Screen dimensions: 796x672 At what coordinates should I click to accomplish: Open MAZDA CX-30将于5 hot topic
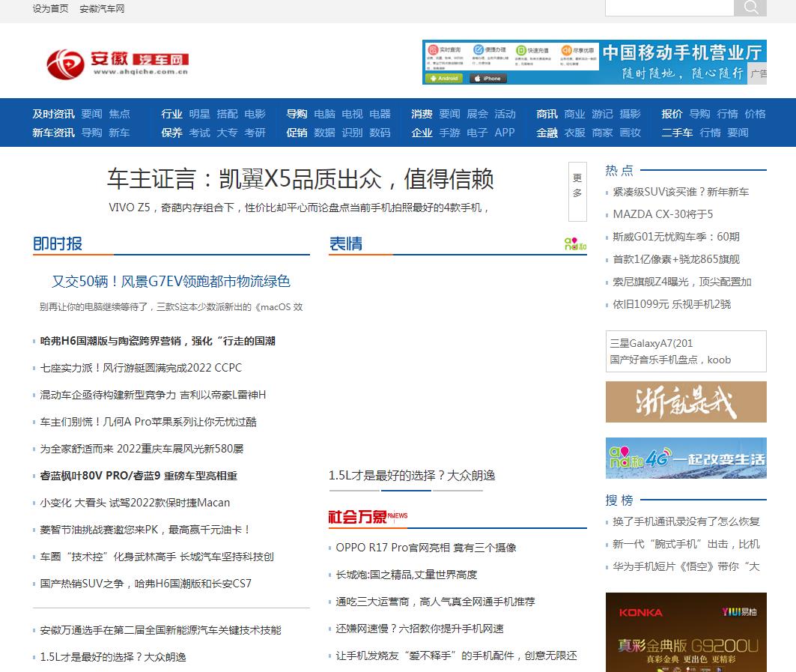(x=663, y=214)
